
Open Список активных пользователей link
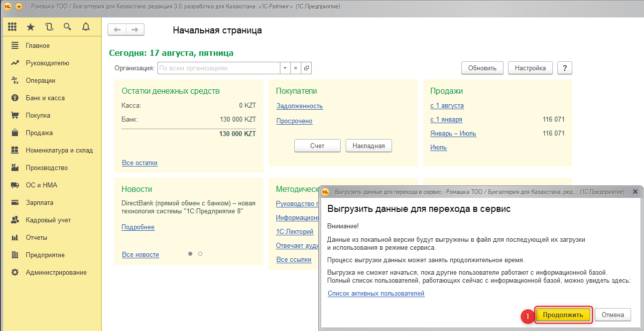(376, 294)
